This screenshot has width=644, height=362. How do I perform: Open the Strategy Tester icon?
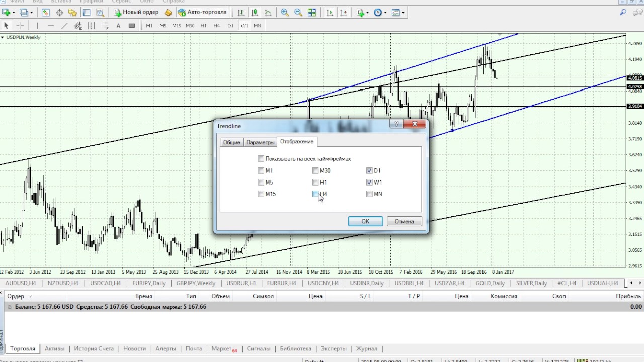100,12
